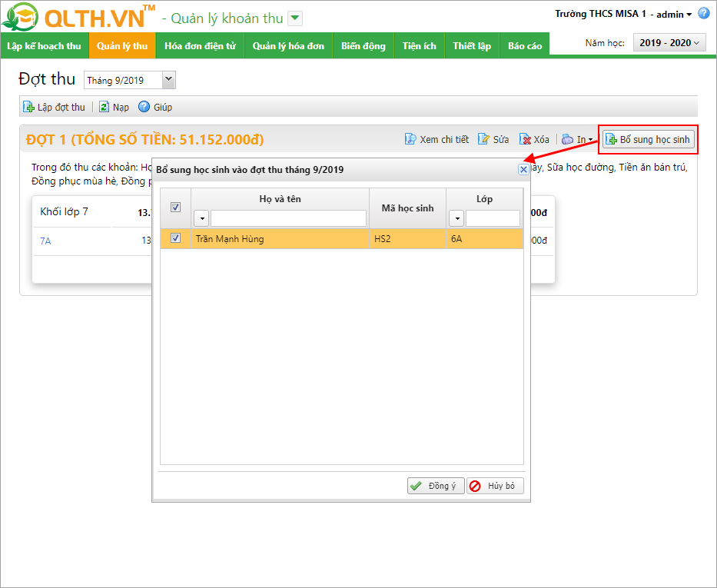Click the Xem chi tiết magnifier icon
Screen dimensions: 717x588
(x=410, y=139)
